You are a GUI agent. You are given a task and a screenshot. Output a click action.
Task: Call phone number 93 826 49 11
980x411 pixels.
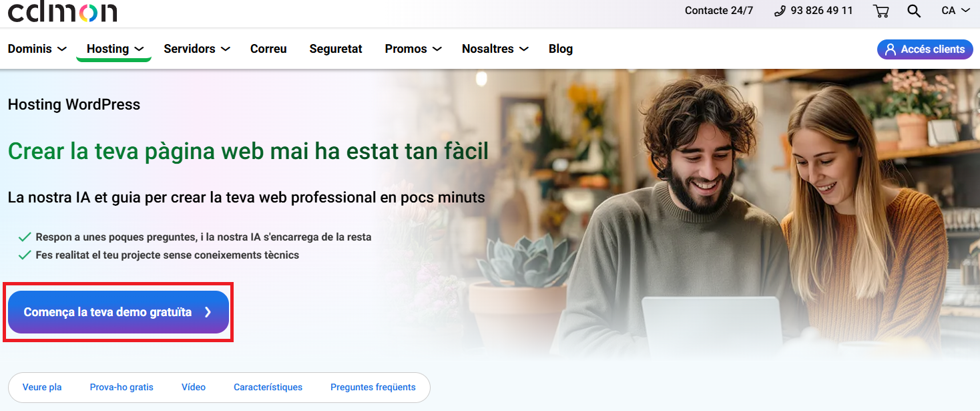[814, 11]
